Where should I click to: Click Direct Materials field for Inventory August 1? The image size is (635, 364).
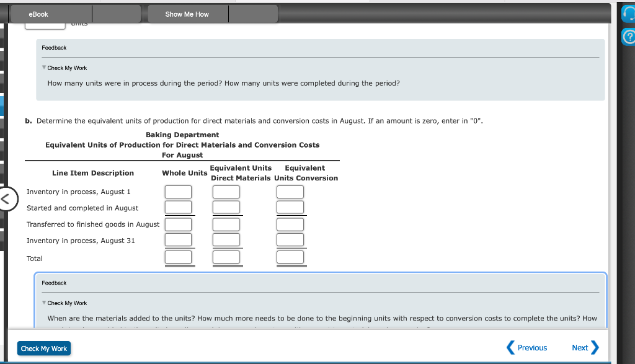pos(226,192)
